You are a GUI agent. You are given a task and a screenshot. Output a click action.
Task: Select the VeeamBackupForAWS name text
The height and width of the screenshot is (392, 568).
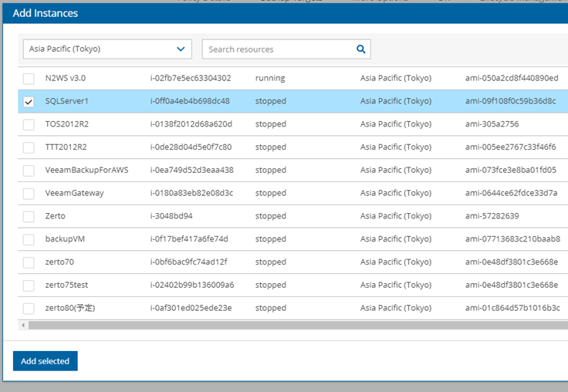point(86,170)
